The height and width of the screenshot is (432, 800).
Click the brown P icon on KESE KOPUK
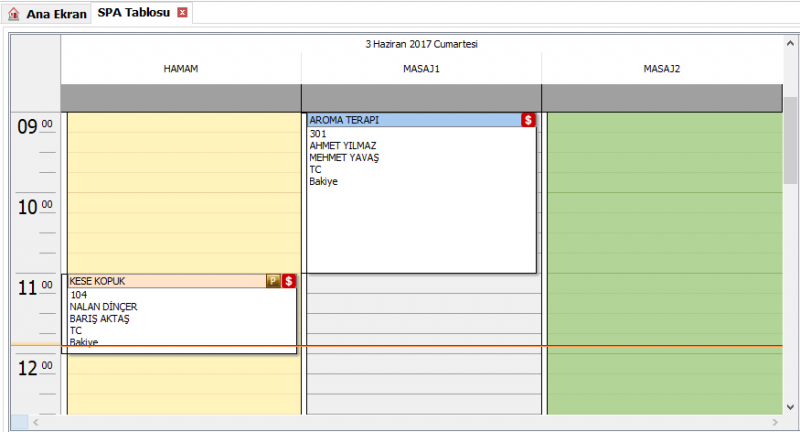point(273,281)
